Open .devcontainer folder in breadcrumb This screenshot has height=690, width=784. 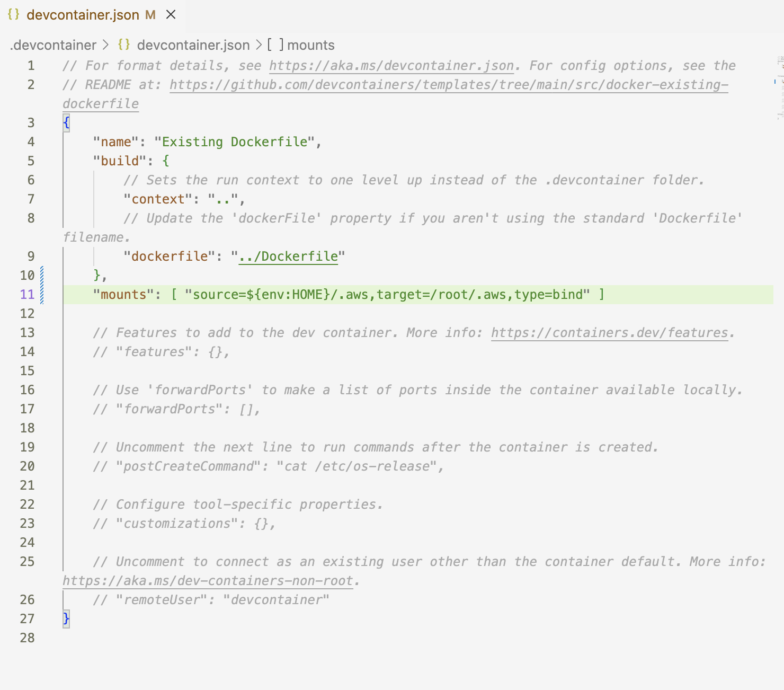pos(53,45)
